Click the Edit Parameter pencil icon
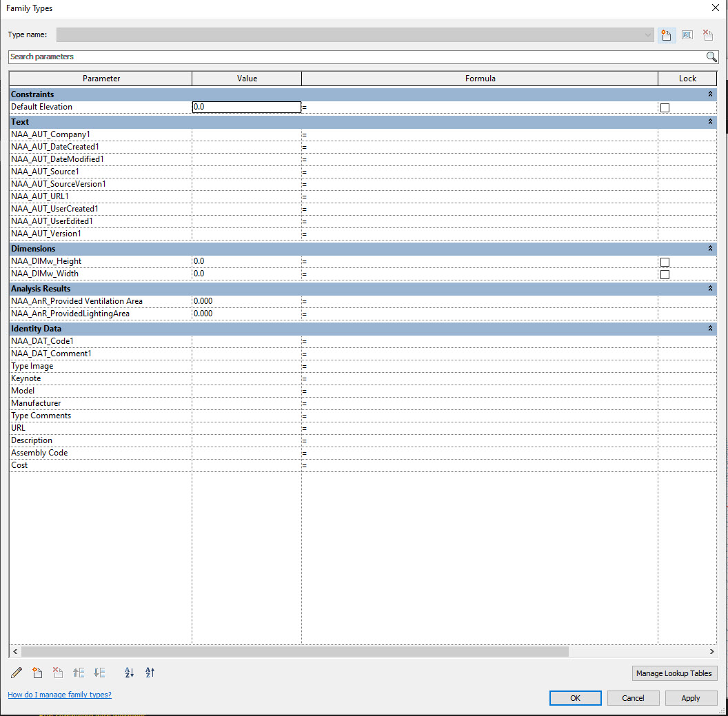This screenshot has width=728, height=716. coord(17,673)
